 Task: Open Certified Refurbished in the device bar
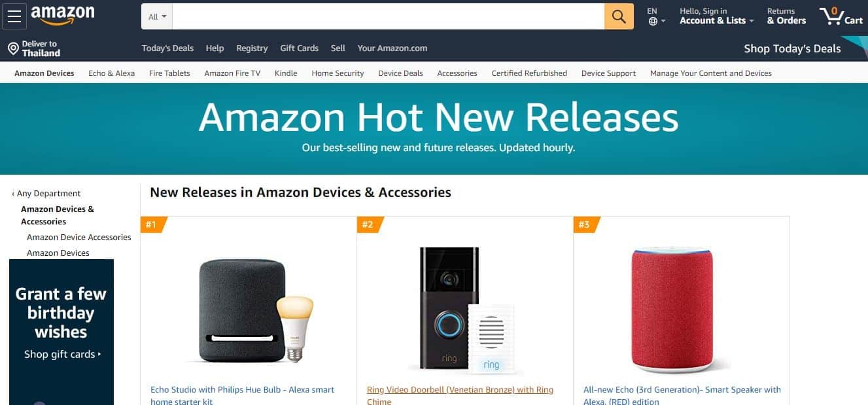point(529,73)
